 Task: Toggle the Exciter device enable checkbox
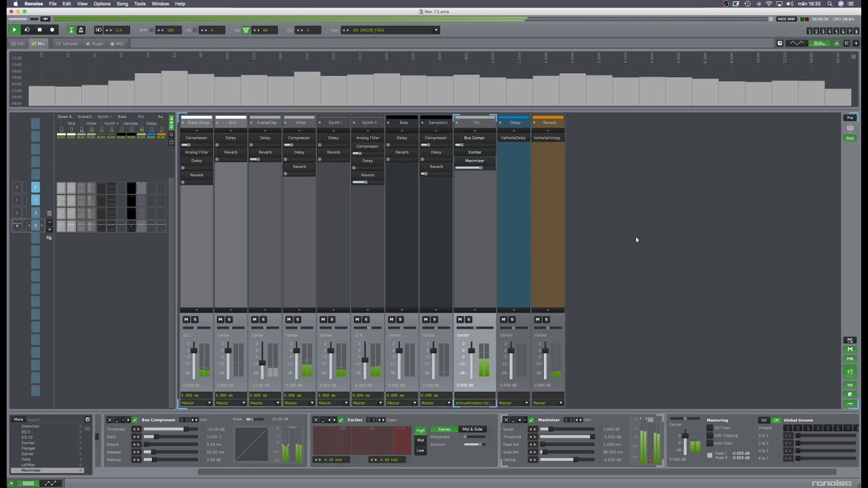(x=341, y=420)
